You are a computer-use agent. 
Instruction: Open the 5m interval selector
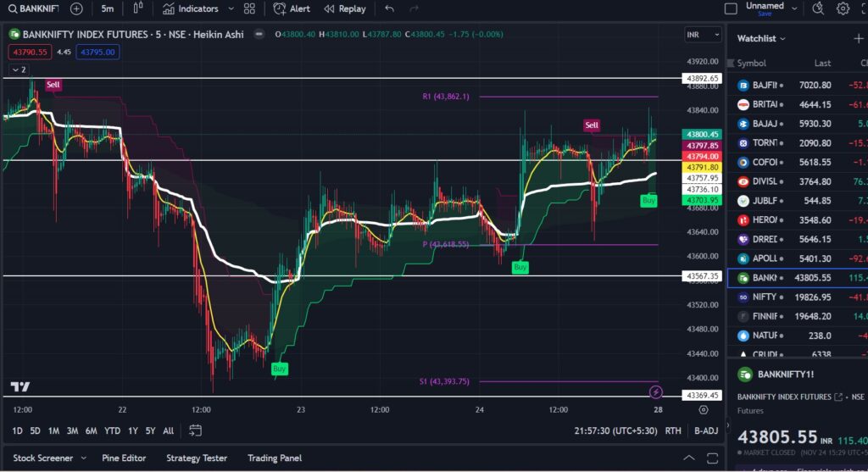tap(108, 8)
